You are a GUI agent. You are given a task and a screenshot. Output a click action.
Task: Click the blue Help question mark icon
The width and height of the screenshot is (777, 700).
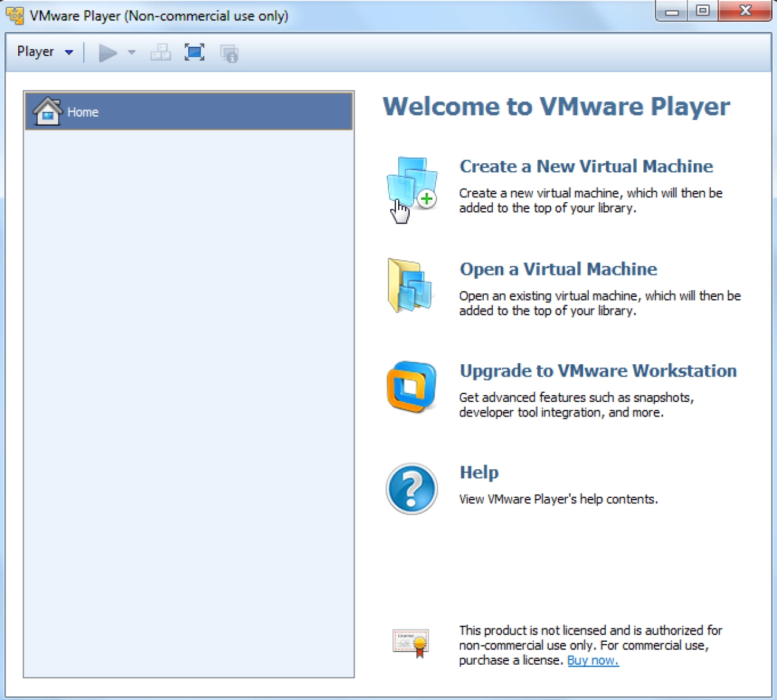coord(412,489)
